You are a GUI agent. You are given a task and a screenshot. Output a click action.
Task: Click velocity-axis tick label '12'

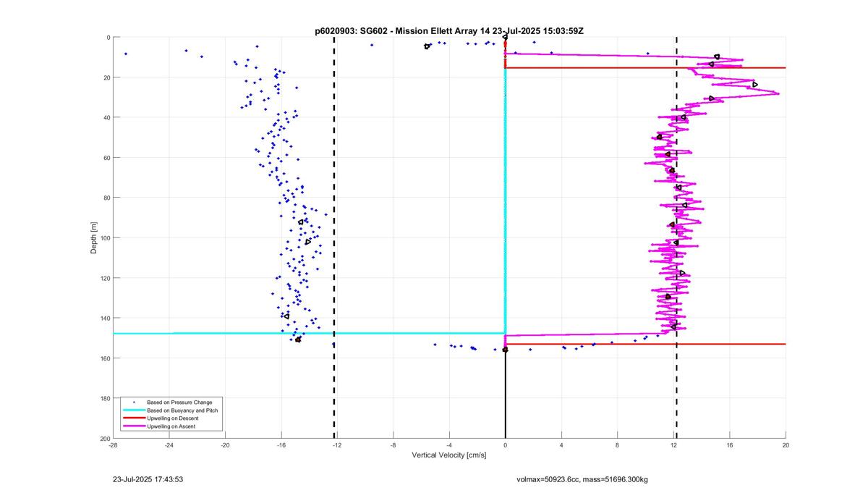673,446
